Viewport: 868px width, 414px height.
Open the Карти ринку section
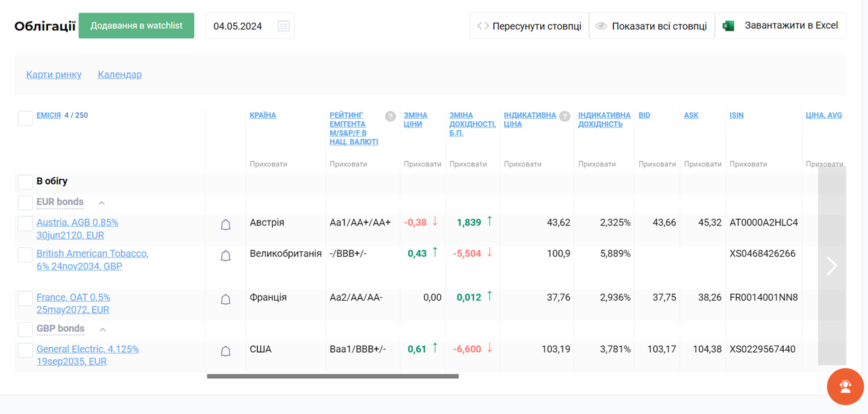54,74
